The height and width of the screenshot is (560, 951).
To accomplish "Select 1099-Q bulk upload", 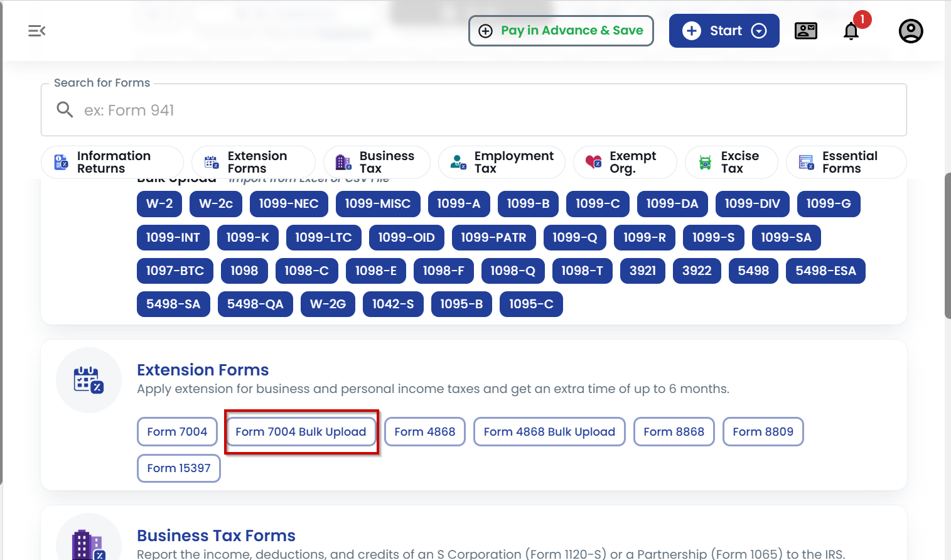I will tap(574, 237).
